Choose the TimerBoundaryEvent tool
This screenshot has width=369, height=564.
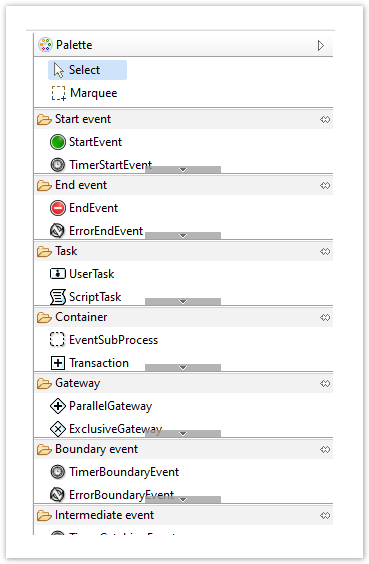tap(114, 472)
